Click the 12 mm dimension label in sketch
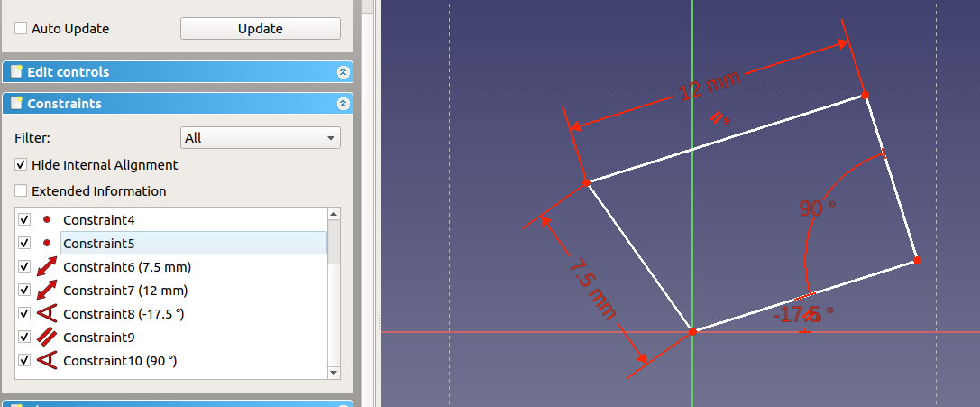Viewport: 980px width, 407px height. (709, 87)
